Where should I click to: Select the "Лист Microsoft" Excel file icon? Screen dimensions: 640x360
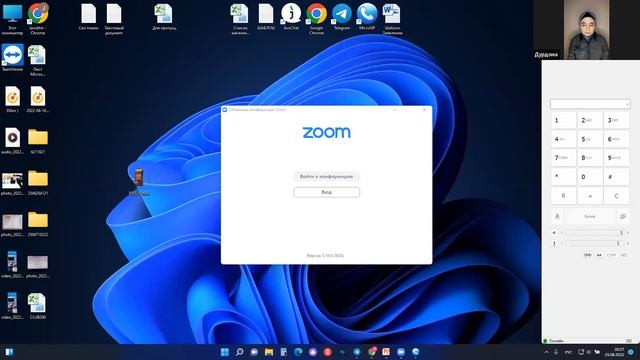click(x=37, y=60)
